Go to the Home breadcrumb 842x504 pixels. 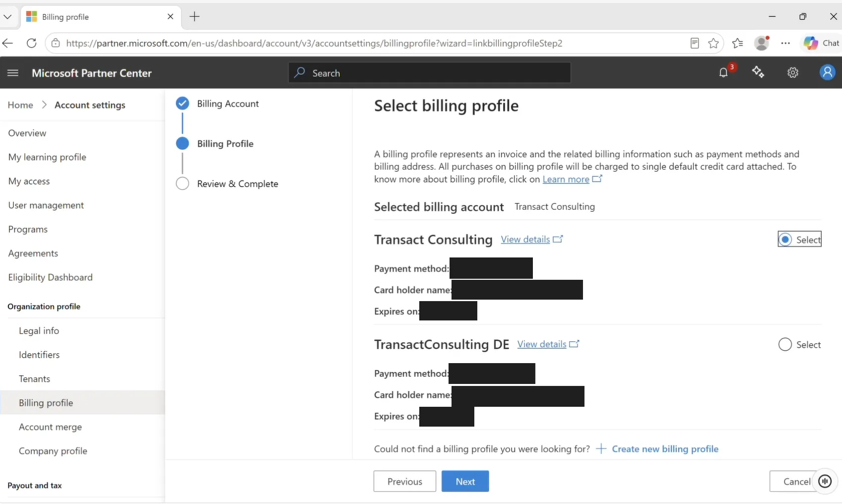coord(20,105)
